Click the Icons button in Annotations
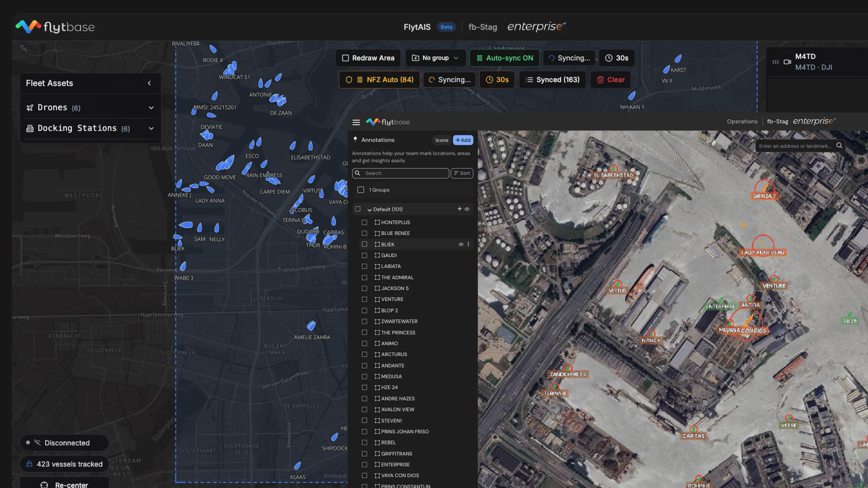This screenshot has width=868, height=488. point(442,140)
